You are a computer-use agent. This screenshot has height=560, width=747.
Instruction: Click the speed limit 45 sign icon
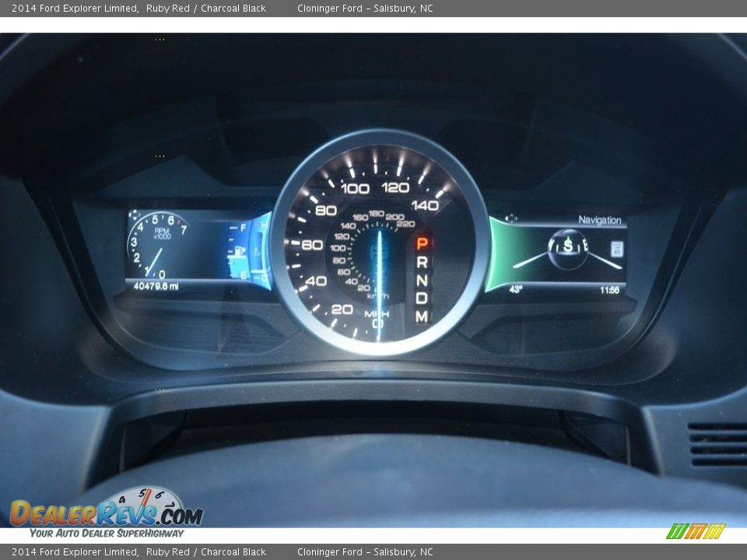[x=616, y=249]
